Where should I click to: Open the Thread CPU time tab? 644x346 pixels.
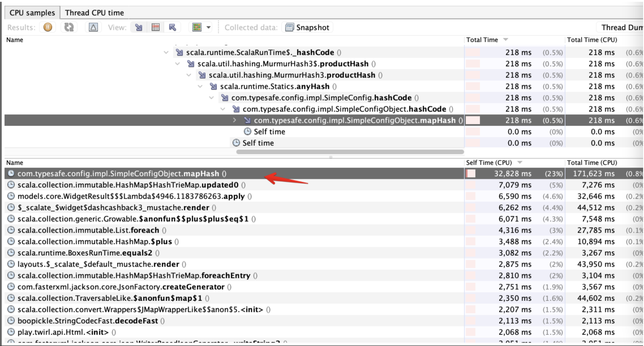pyautogui.click(x=95, y=13)
